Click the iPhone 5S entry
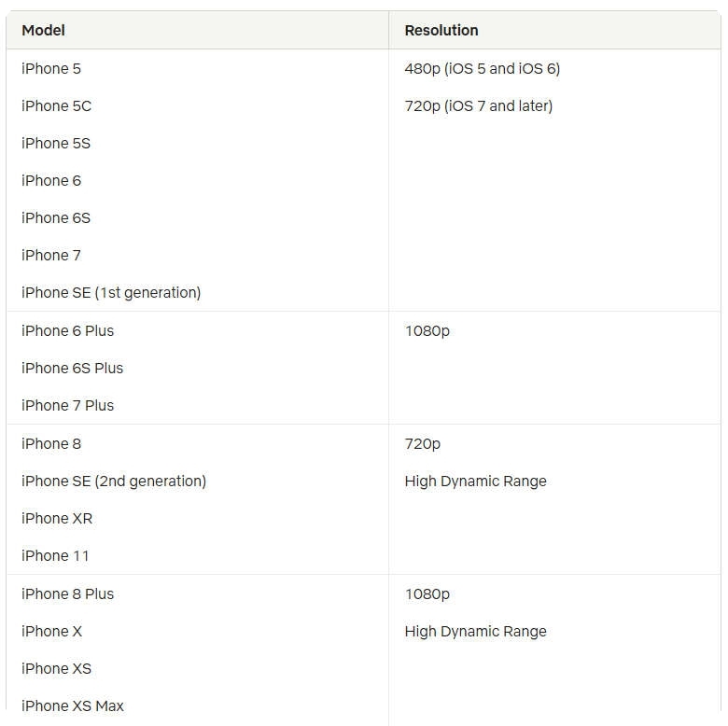 click(x=56, y=143)
